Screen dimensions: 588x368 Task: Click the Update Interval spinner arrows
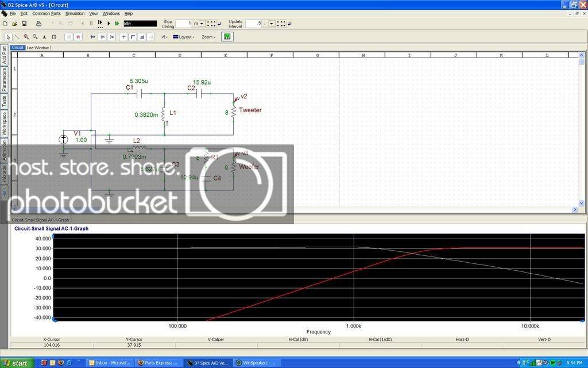pyautogui.click(x=281, y=24)
